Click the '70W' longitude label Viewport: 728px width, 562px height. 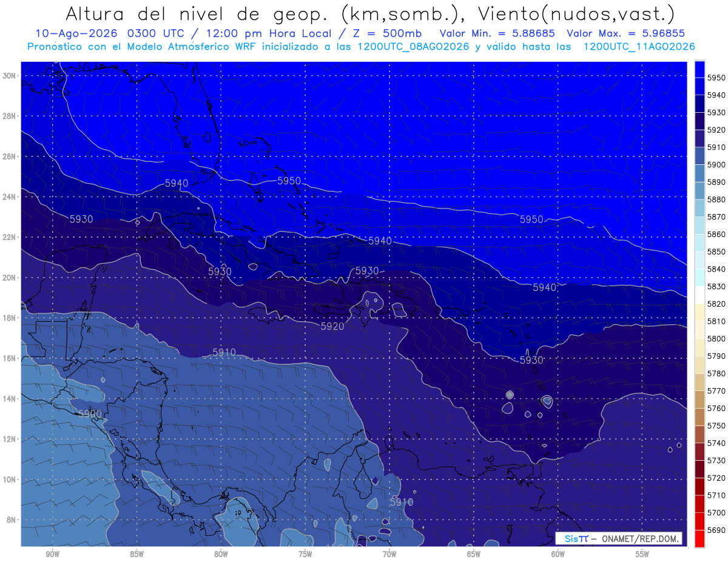tap(389, 554)
